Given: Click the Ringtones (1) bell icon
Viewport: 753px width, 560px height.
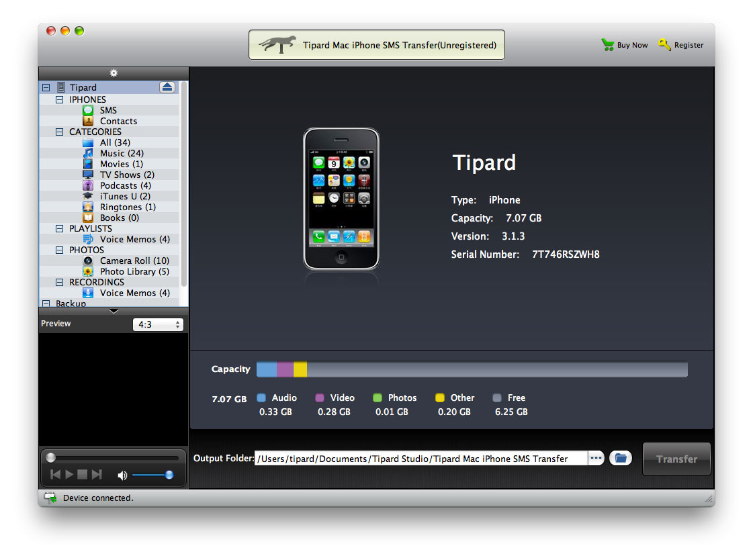Looking at the screenshot, I should click(88, 207).
